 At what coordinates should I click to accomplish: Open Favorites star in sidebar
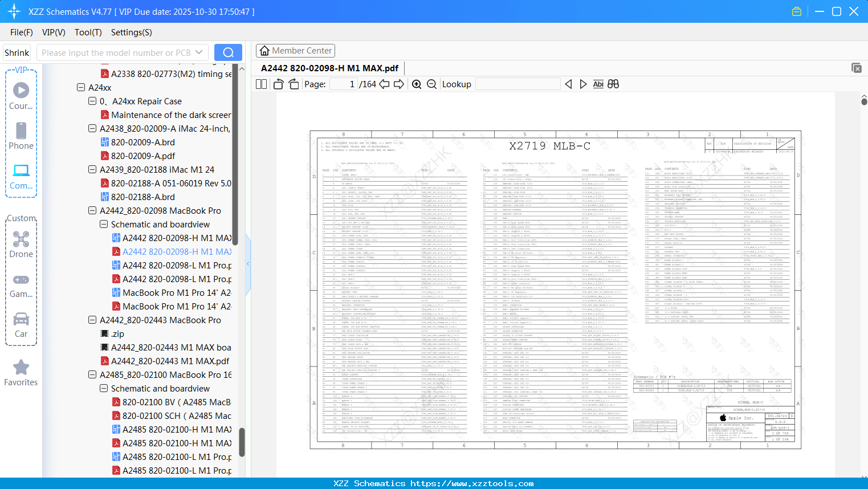click(x=21, y=373)
